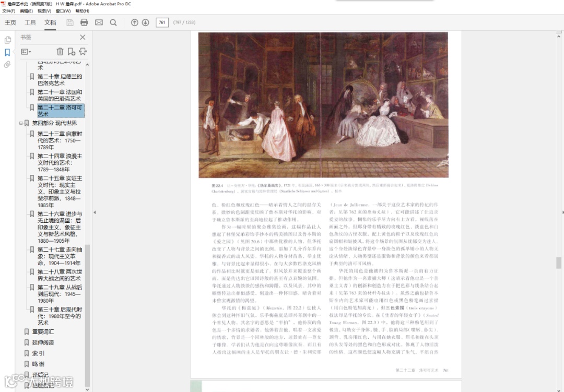Open 帮助(H) menu
Screen dimensions: 564x392
pyautogui.click(x=82, y=11)
